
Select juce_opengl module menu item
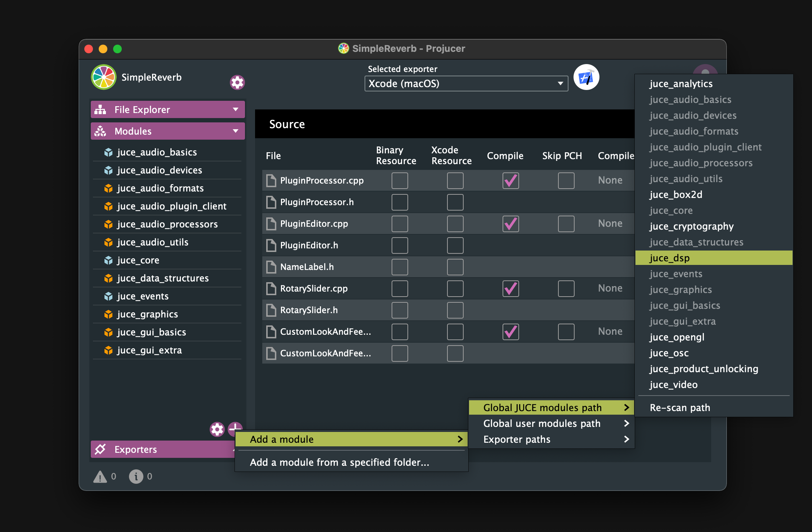pyautogui.click(x=714, y=337)
